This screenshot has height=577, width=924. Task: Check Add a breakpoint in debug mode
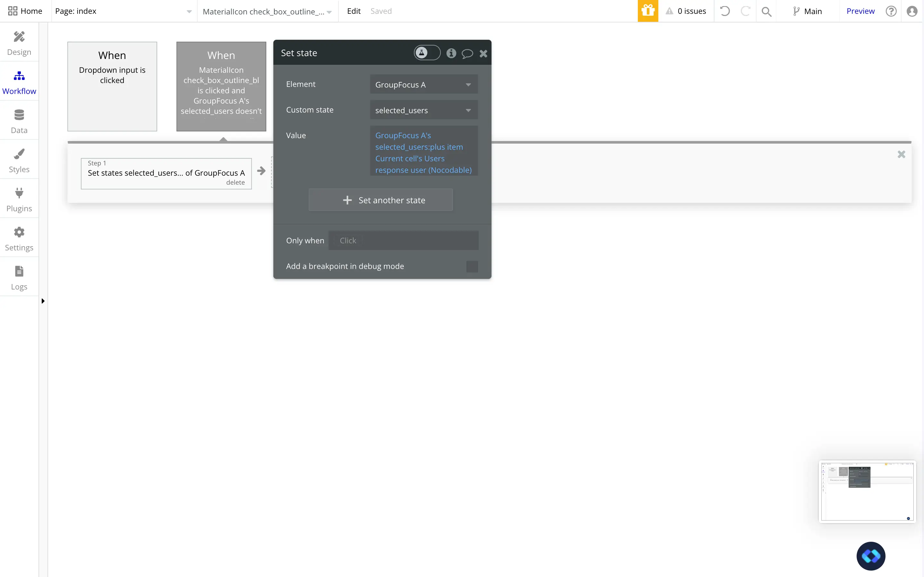click(472, 266)
